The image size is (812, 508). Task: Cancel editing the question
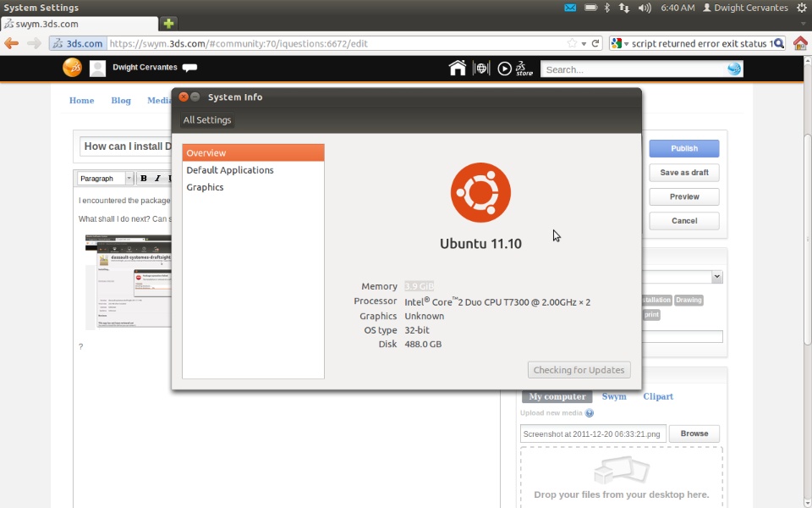coord(684,221)
